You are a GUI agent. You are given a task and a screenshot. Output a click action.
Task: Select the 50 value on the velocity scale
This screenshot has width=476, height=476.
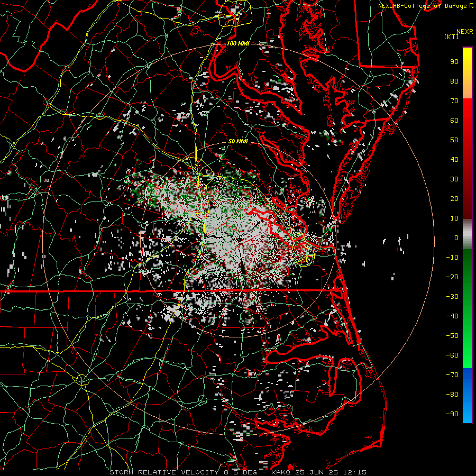coord(454,140)
